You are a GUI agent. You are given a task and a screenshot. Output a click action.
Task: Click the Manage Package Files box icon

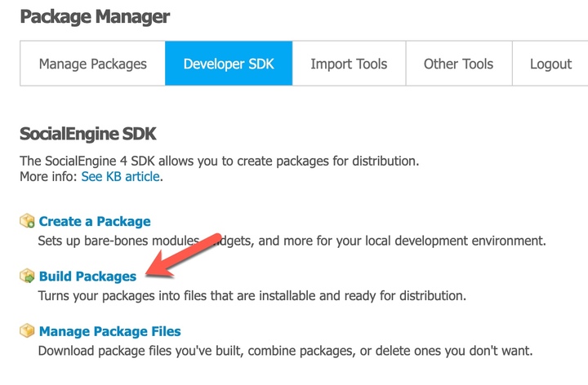pos(27,330)
